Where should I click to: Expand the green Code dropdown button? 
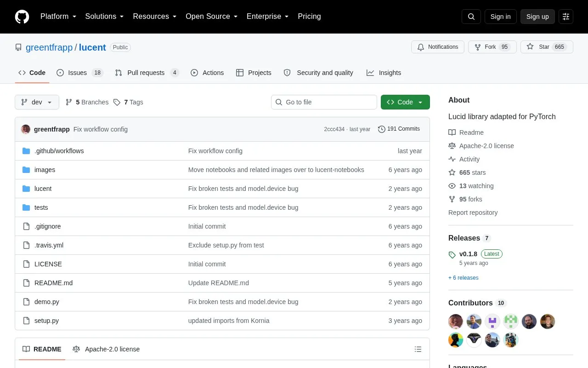pos(405,102)
